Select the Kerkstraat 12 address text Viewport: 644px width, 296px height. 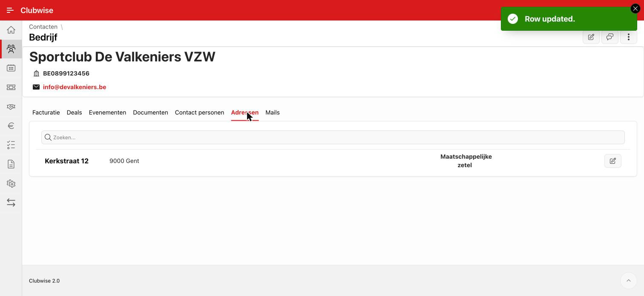66,161
